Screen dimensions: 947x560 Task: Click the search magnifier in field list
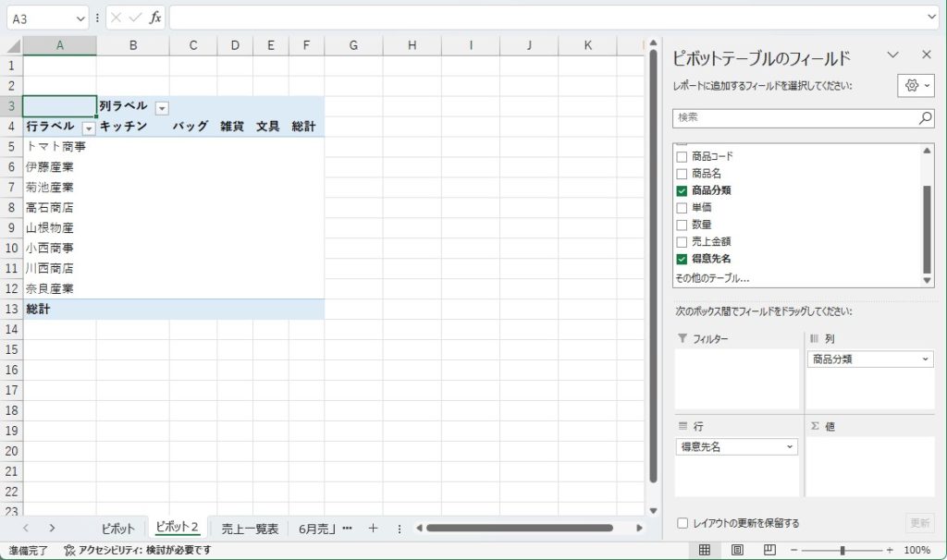[x=925, y=118]
